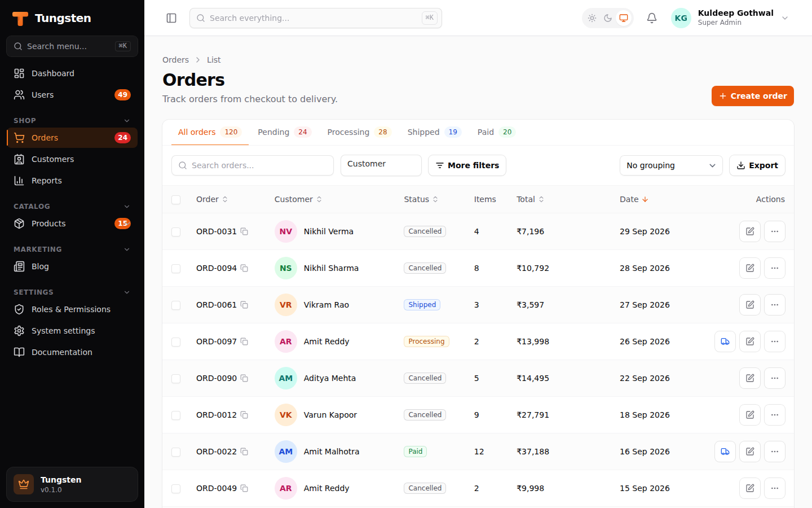Check the ORD-0061 row checkbox
The height and width of the screenshot is (508, 812).
tap(176, 305)
